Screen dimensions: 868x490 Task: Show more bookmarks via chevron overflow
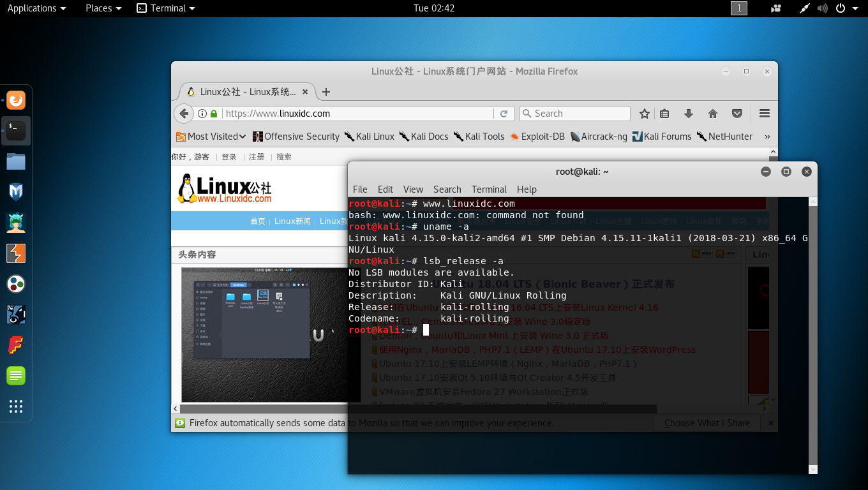[767, 137]
